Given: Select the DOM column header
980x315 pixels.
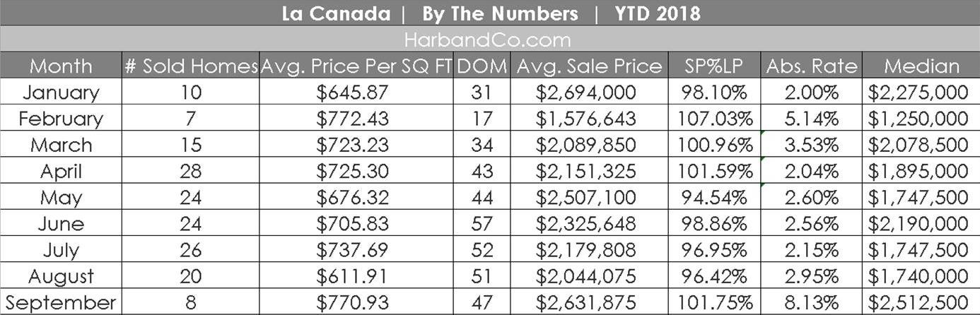Looking at the screenshot, I should click(482, 66).
